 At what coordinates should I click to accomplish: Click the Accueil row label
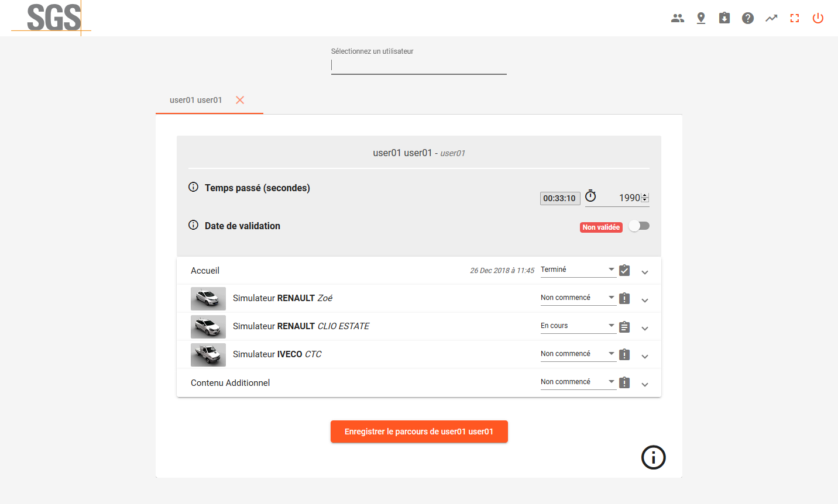(205, 271)
